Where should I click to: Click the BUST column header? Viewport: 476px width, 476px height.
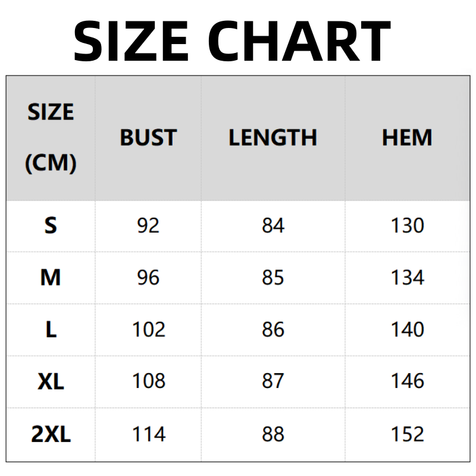148,137
